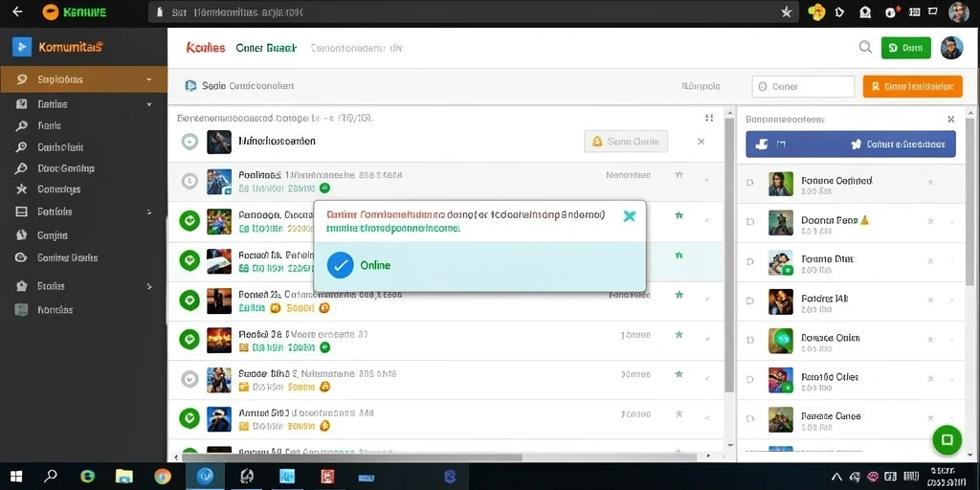Image resolution: width=980 pixels, height=490 pixels.
Task: Expand arrow at end of second row
Action: (707, 181)
